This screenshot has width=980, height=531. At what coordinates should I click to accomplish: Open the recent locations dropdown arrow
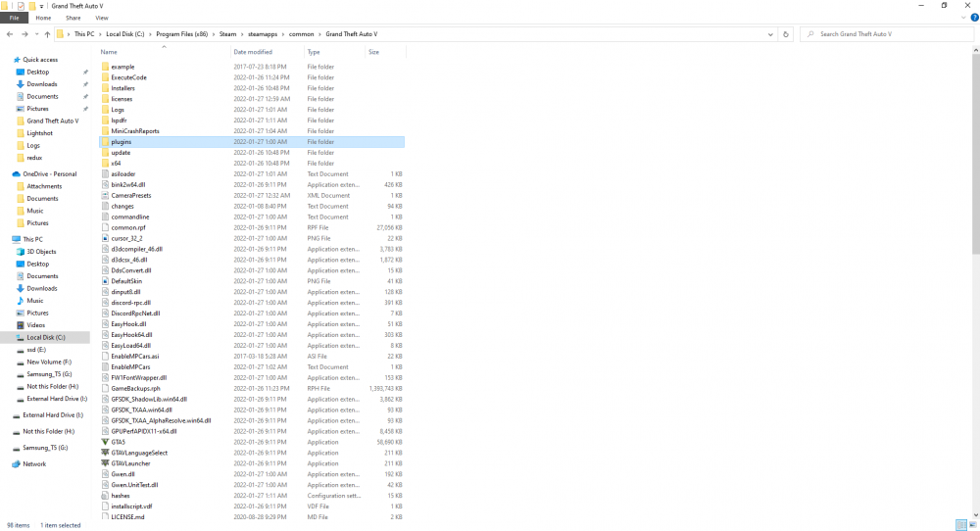[x=36, y=34]
